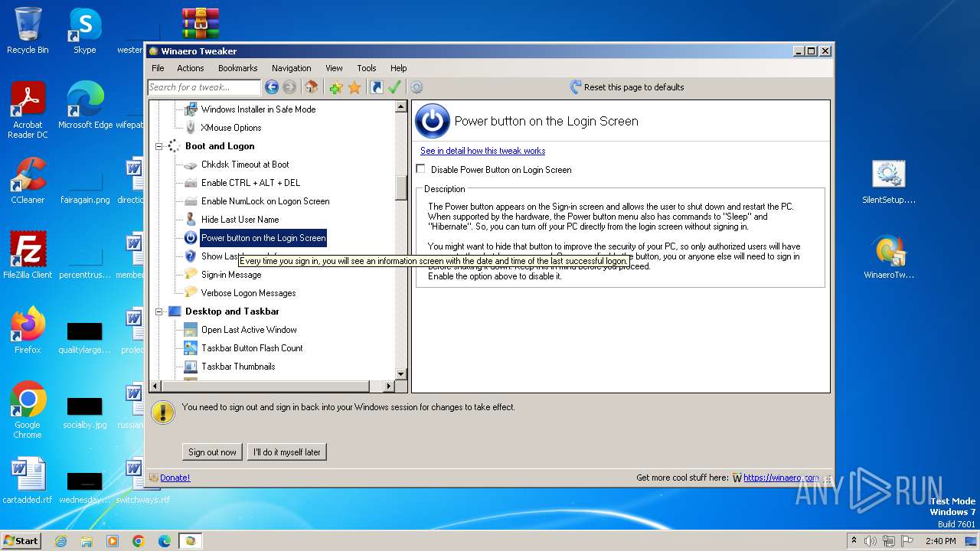Open SilentSetup desktop file
Viewport: 980px width, 551px height.
pos(888,182)
